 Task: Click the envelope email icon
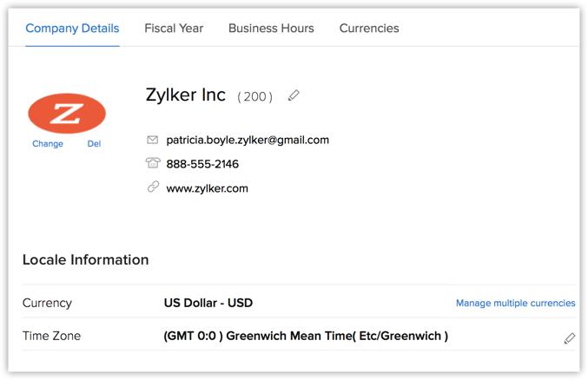(152, 140)
